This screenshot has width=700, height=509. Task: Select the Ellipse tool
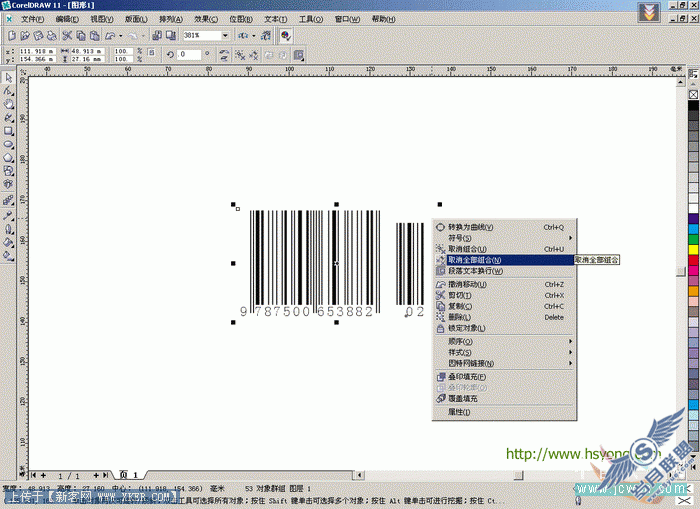pyautogui.click(x=8, y=145)
